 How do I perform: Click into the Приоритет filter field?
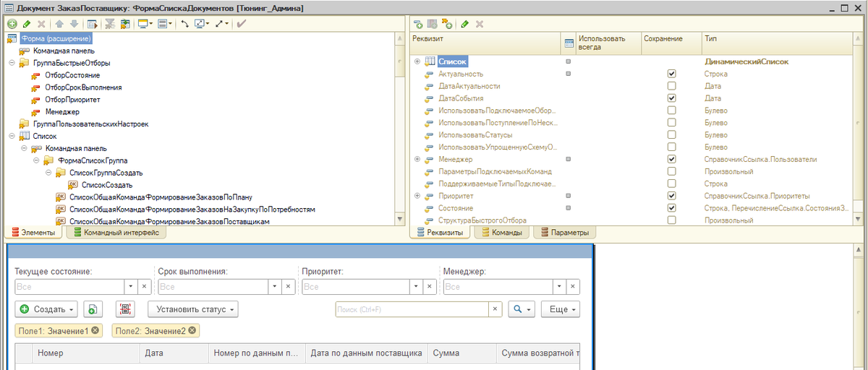pos(356,287)
